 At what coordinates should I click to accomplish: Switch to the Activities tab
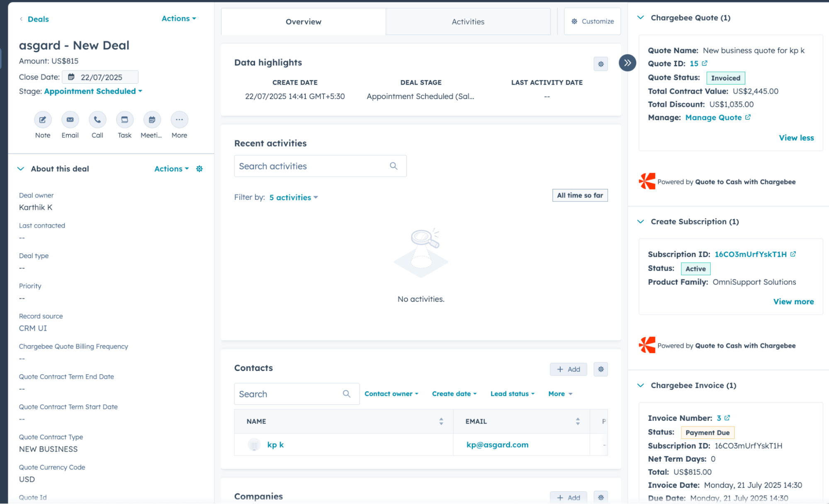coord(468,22)
